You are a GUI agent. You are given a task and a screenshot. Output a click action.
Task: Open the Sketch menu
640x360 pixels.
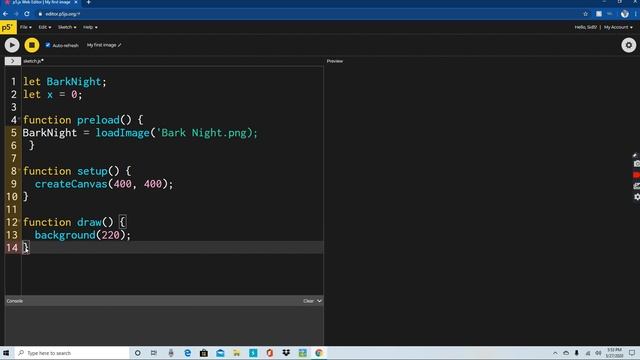point(67,27)
